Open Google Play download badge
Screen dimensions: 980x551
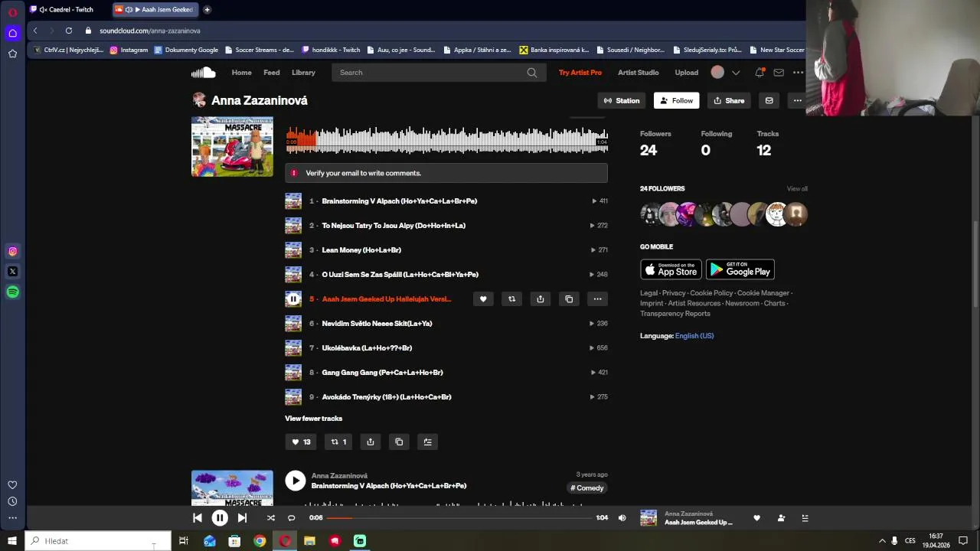point(740,269)
